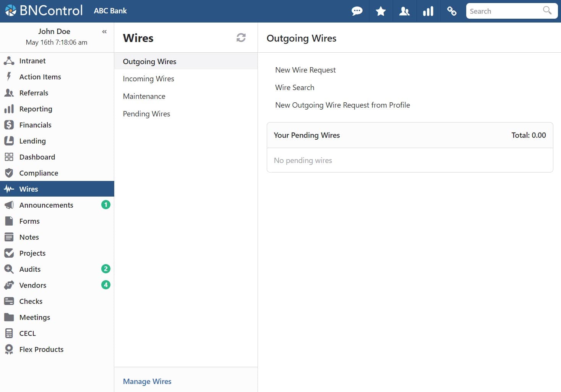Select Pending Wires in Wires menu
This screenshot has width=561, height=392.
[146, 114]
